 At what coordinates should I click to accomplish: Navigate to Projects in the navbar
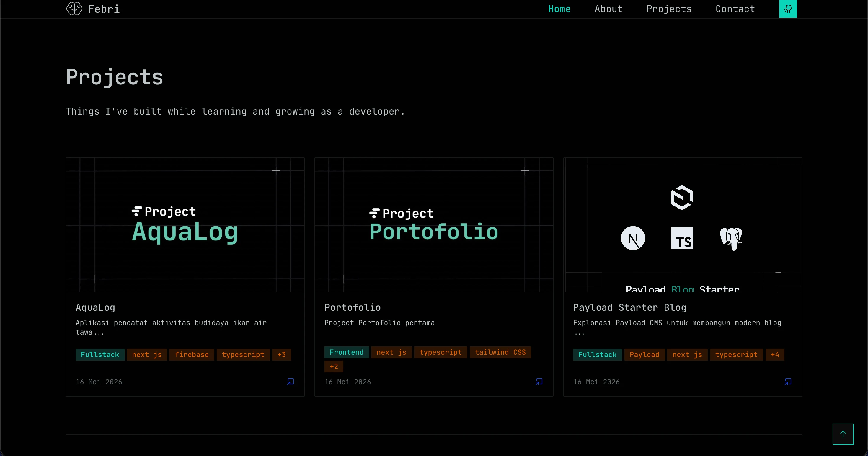[669, 9]
